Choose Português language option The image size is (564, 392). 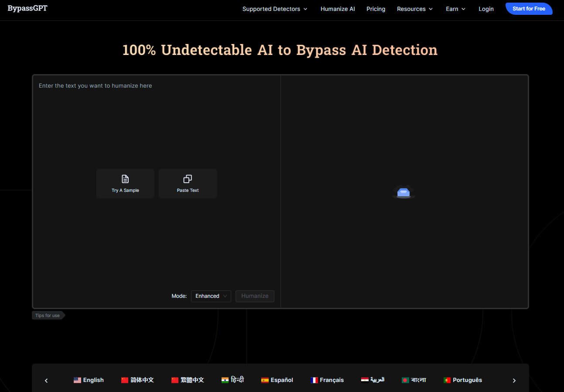[x=462, y=380]
